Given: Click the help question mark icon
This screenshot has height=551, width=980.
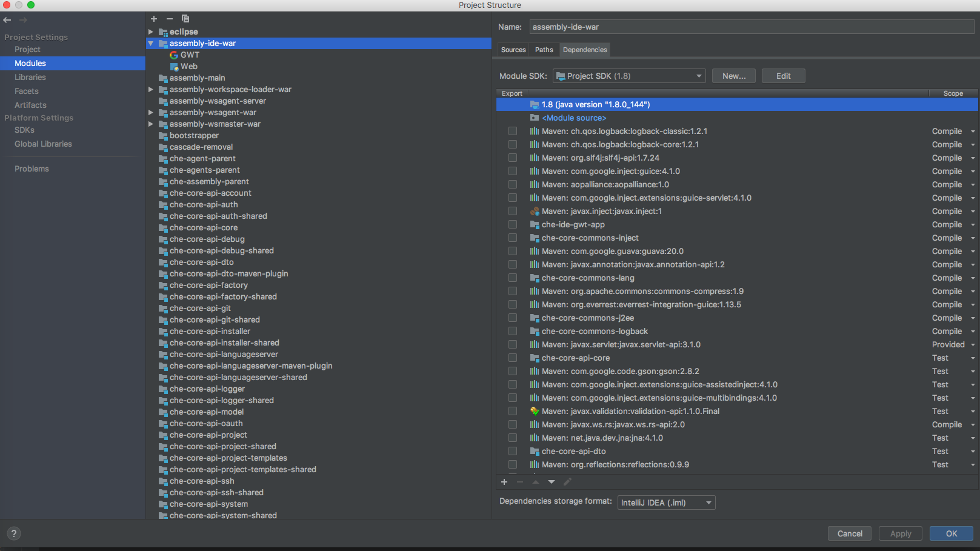Looking at the screenshot, I should coord(13,533).
